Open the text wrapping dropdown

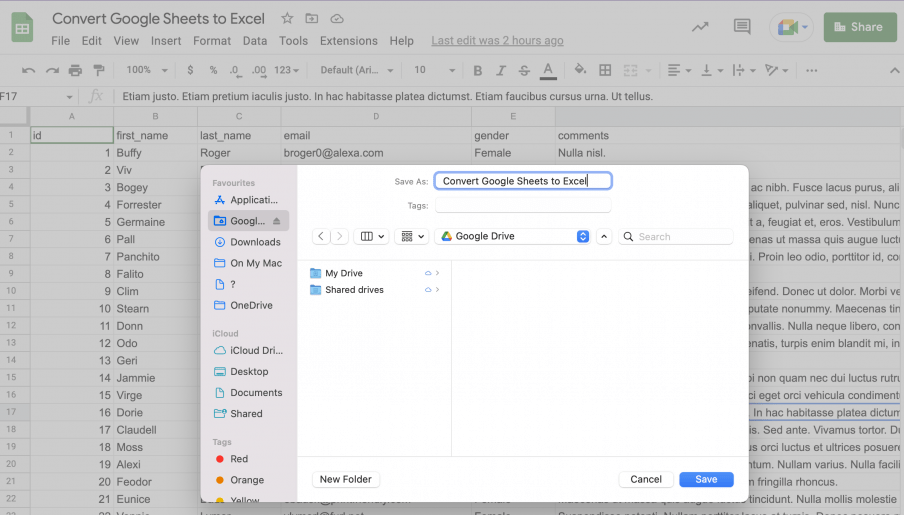[744, 70]
